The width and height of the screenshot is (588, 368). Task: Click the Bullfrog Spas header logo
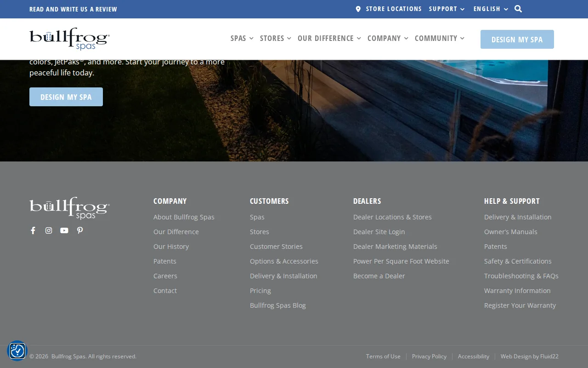pyautogui.click(x=69, y=39)
